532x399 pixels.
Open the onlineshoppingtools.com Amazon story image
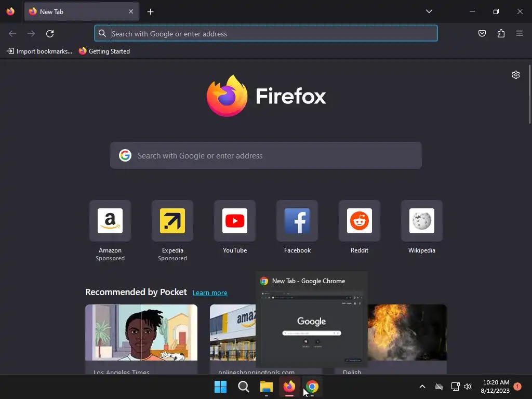233,332
